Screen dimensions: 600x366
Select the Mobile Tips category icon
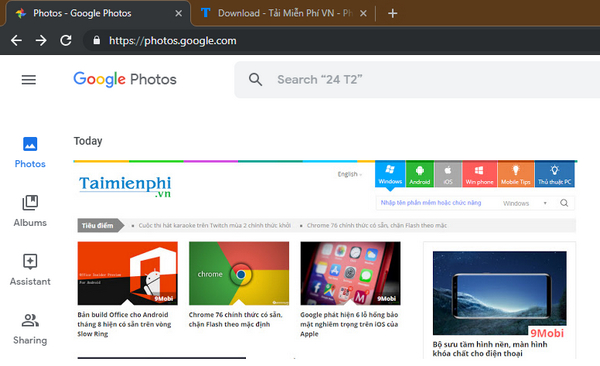tap(515, 174)
